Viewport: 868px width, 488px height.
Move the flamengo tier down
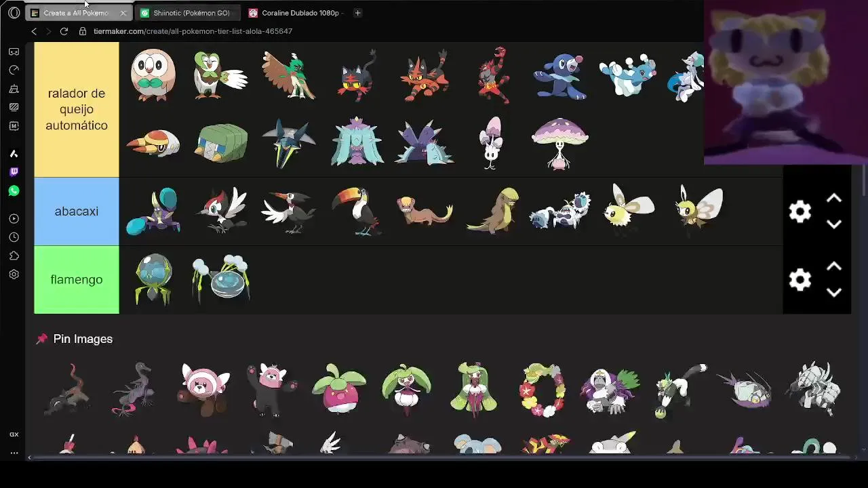(x=834, y=292)
